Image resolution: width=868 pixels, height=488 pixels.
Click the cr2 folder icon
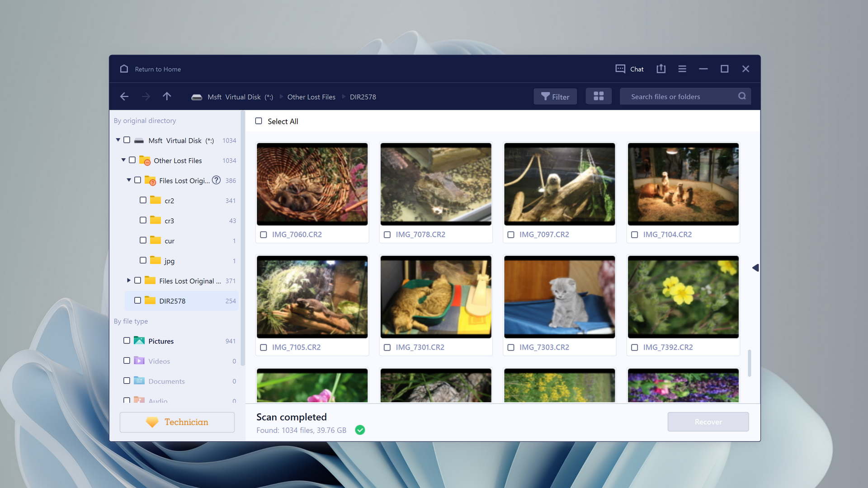(x=156, y=200)
